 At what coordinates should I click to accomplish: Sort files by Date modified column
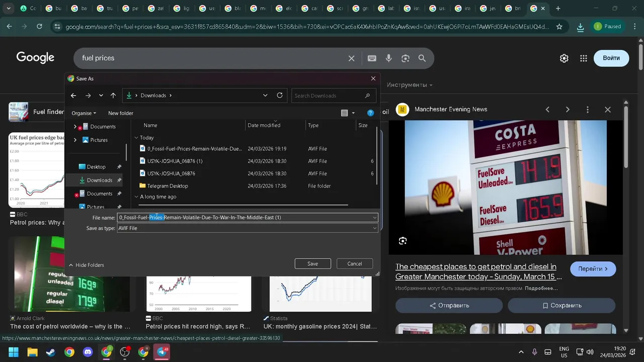pyautogui.click(x=264, y=125)
